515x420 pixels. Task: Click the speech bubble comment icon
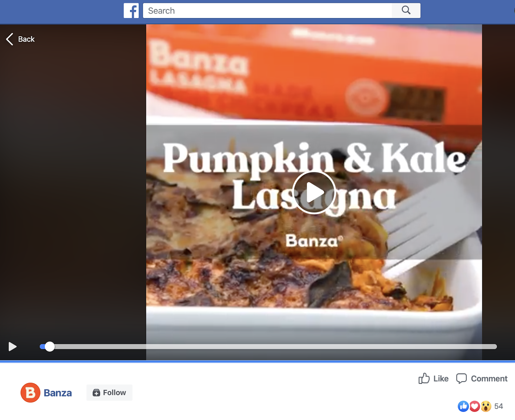[x=462, y=378]
